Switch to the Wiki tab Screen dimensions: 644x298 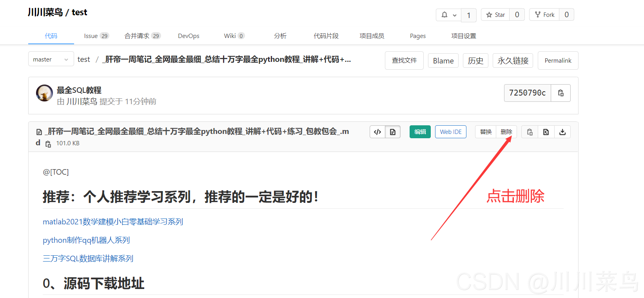(x=234, y=36)
